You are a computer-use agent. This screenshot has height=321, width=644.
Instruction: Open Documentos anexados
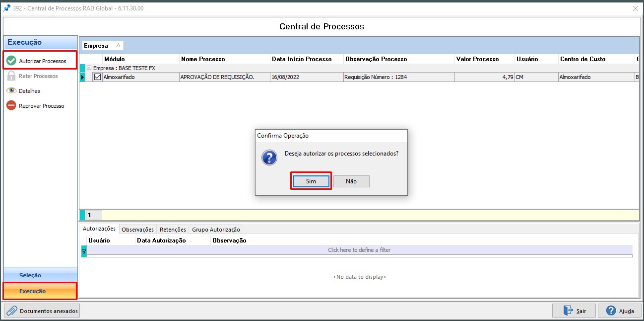click(x=42, y=311)
